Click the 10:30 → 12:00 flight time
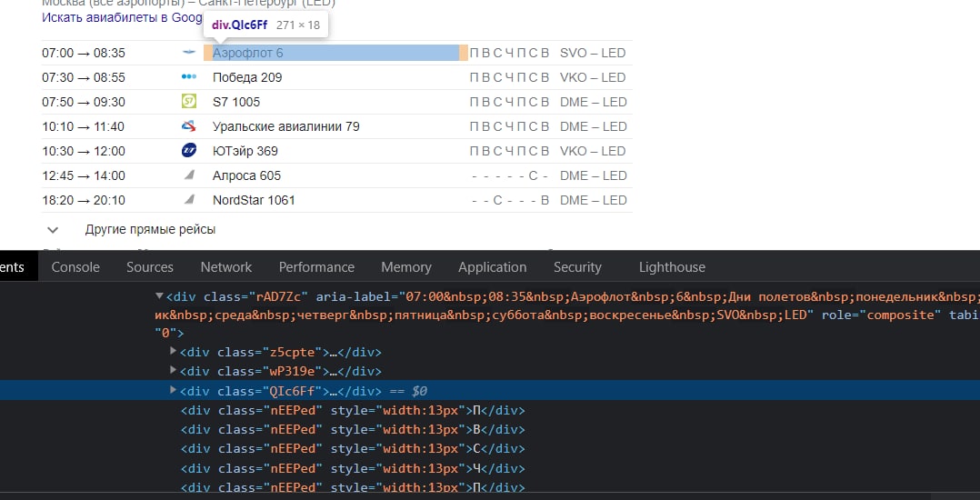The height and width of the screenshot is (500, 980). [84, 151]
